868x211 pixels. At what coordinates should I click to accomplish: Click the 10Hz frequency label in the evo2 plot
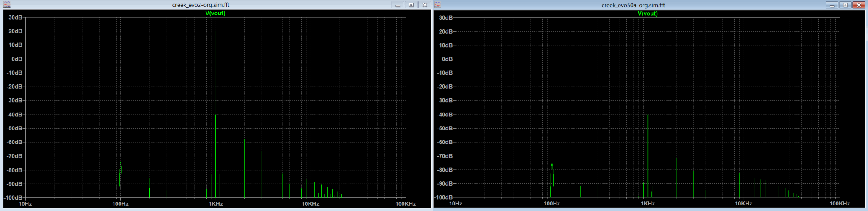[25, 204]
